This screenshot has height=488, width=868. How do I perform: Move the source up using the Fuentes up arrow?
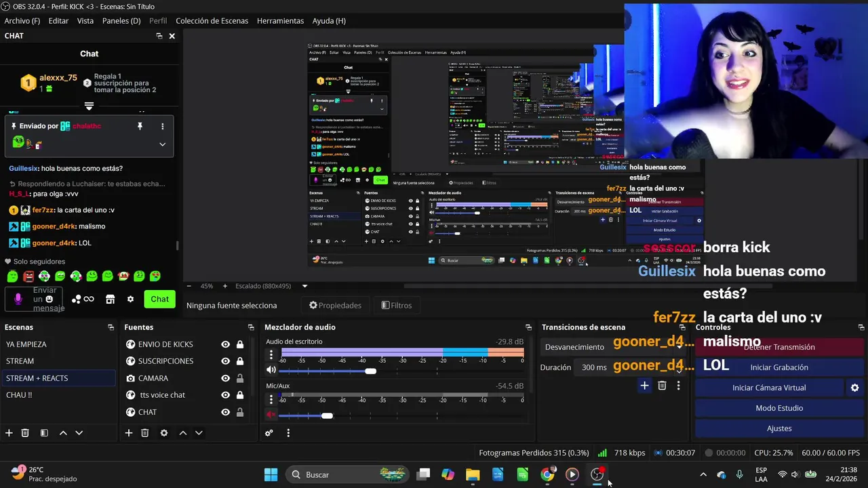point(182,433)
